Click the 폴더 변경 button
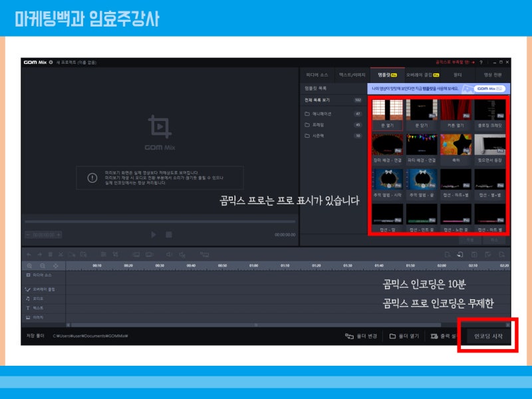The image size is (532, 399). click(x=361, y=336)
